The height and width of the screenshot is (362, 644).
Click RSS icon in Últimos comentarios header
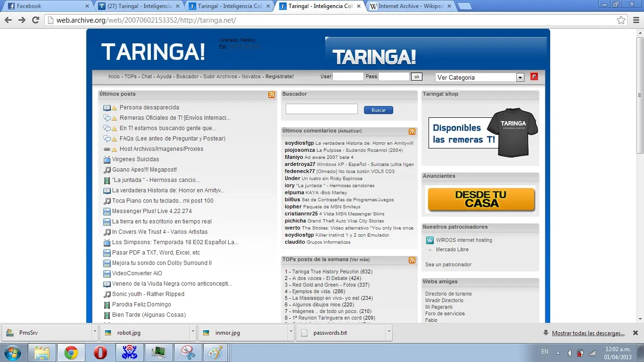tap(412, 132)
